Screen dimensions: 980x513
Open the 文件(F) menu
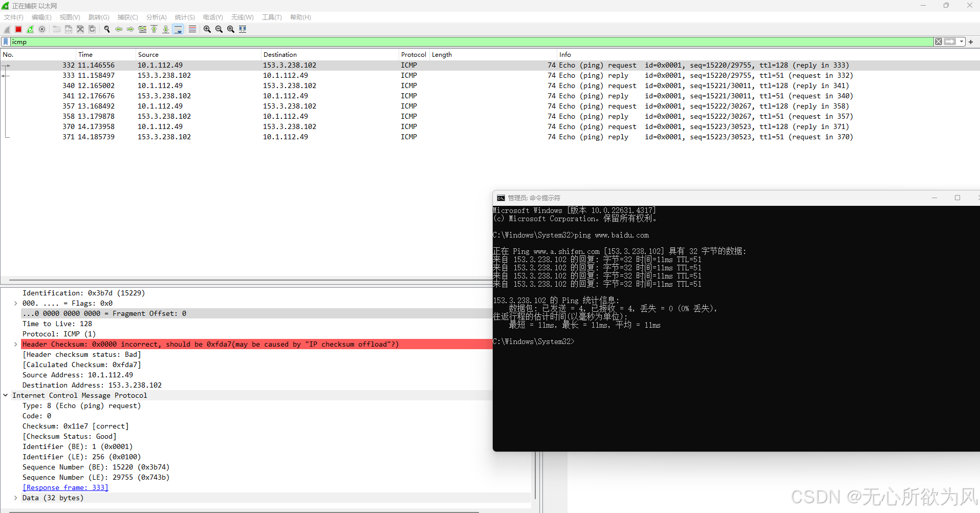(x=14, y=17)
